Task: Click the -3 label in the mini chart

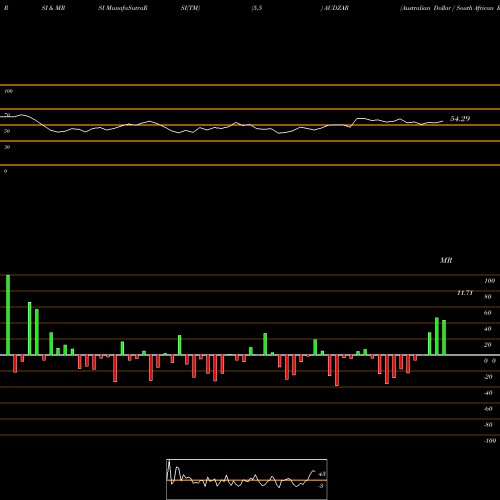Action: click(321, 486)
